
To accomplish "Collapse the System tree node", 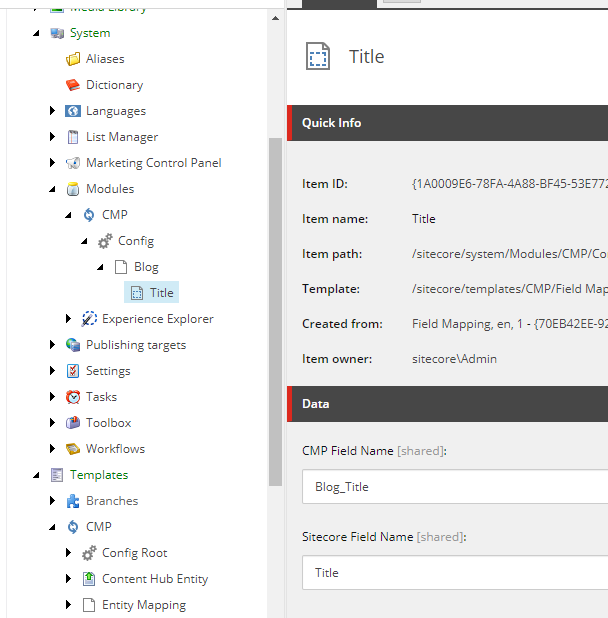I will [x=36, y=34].
